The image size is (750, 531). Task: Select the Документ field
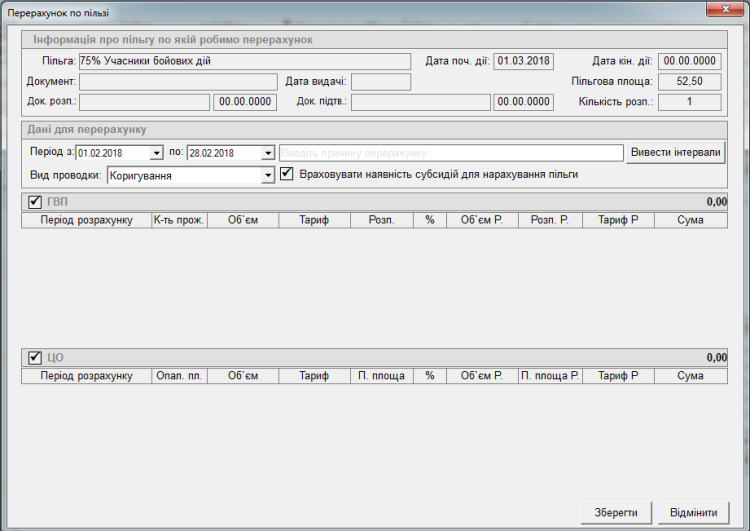pos(178,81)
